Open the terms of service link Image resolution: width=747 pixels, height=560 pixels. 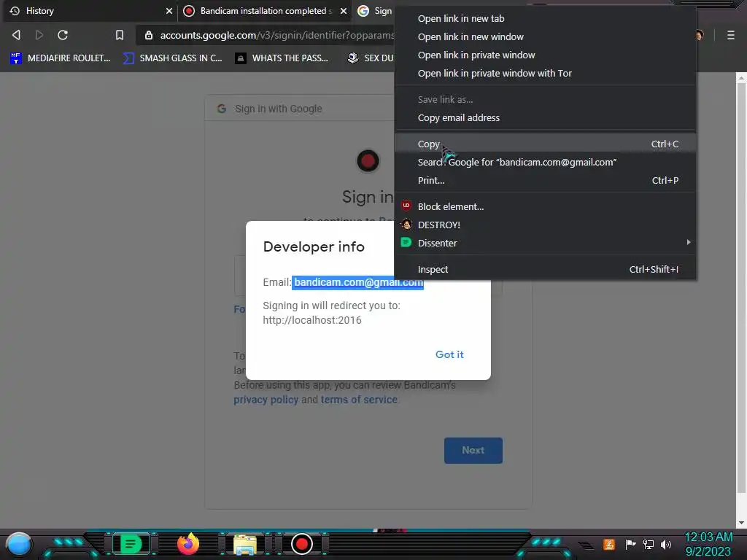[x=359, y=400]
